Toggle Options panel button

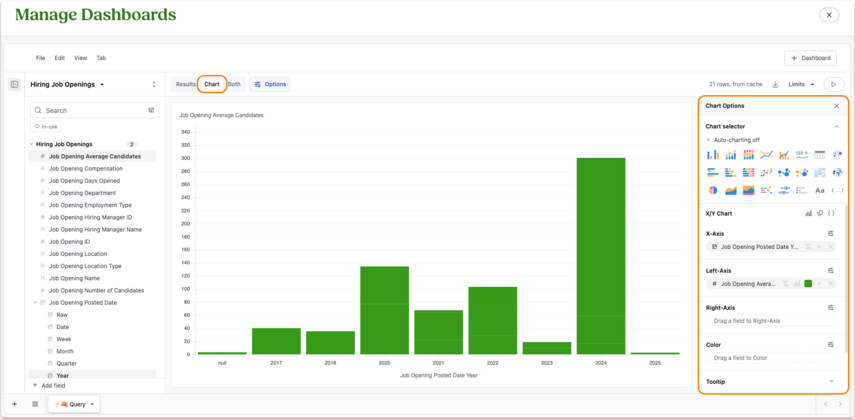(x=270, y=85)
